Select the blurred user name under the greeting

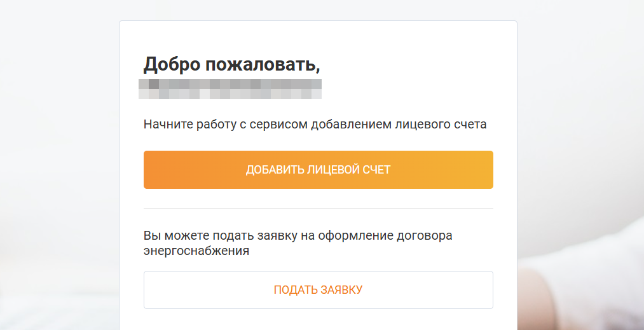pyautogui.click(x=230, y=89)
